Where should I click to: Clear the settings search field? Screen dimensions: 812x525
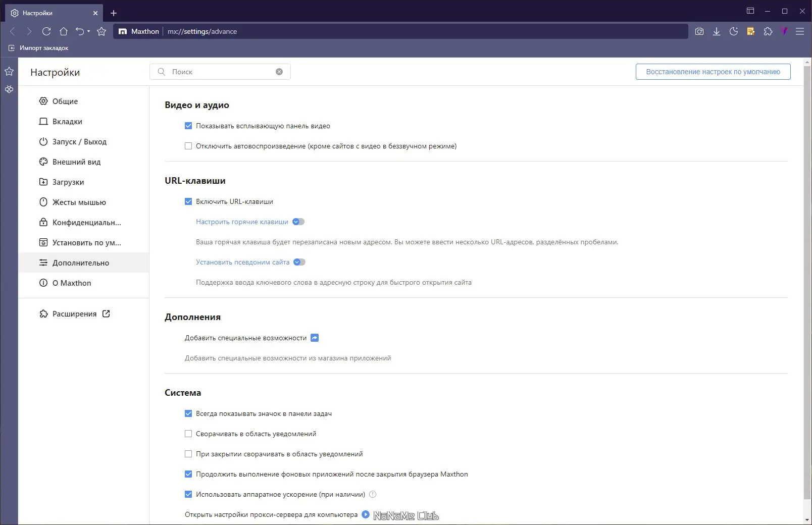(x=279, y=72)
